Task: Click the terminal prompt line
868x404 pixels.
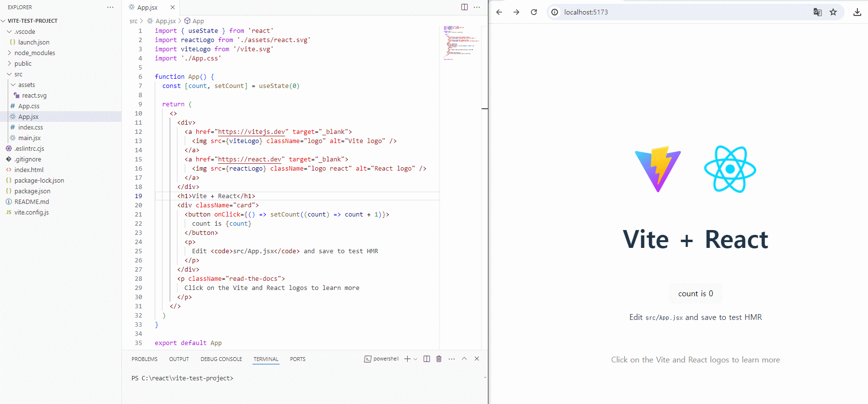Action: pyautogui.click(x=182, y=378)
